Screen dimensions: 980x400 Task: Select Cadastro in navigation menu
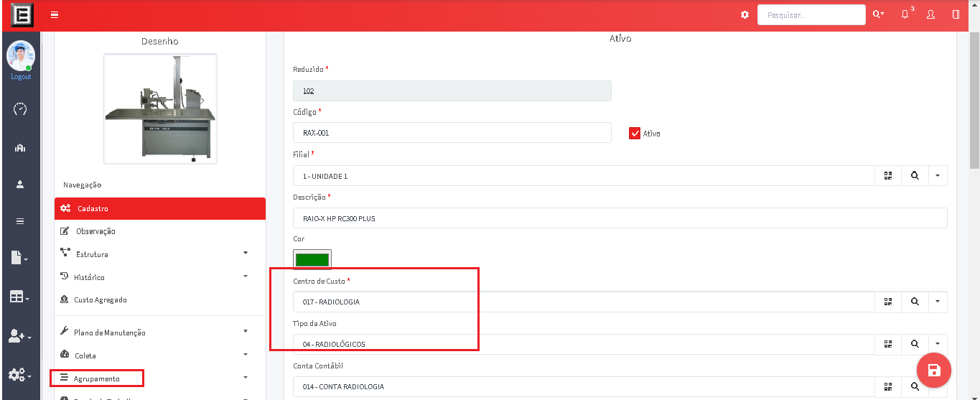pyautogui.click(x=159, y=208)
